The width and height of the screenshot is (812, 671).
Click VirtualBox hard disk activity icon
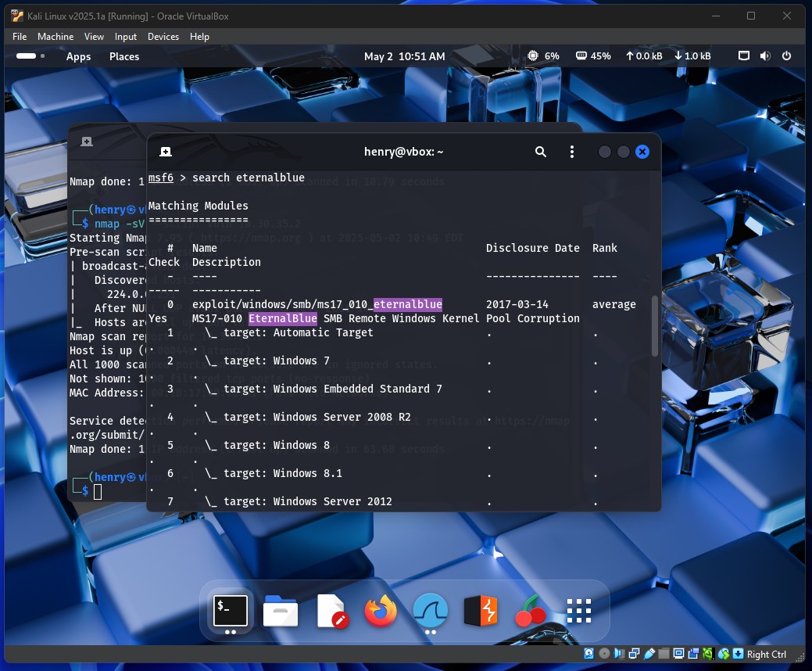point(588,653)
